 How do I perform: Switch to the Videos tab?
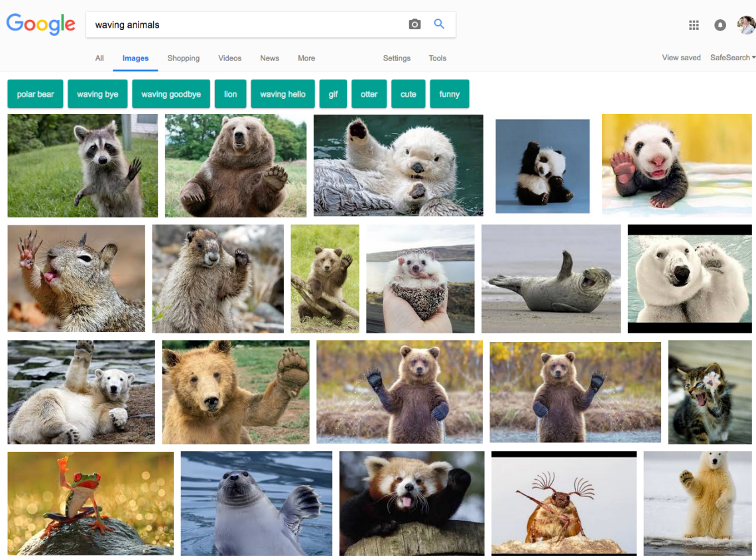click(x=229, y=58)
